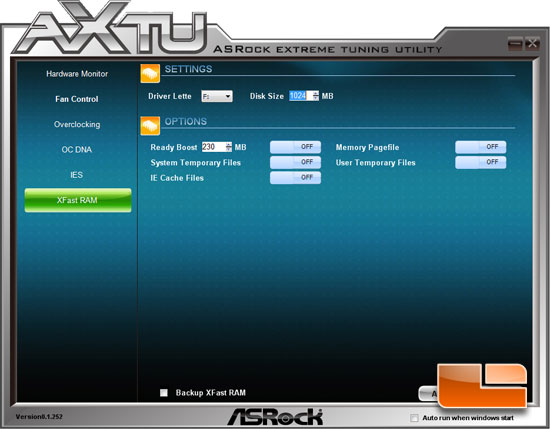Click the Ready Boost size field

pyautogui.click(x=214, y=147)
